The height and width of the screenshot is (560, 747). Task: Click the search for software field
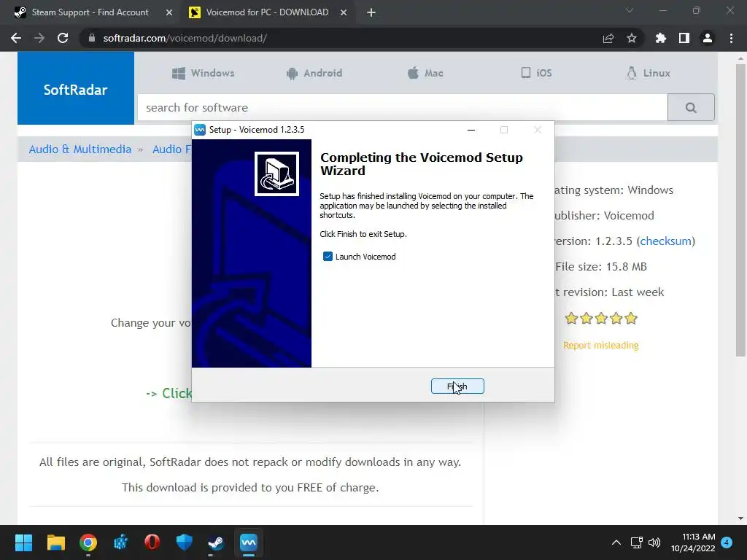coord(403,108)
